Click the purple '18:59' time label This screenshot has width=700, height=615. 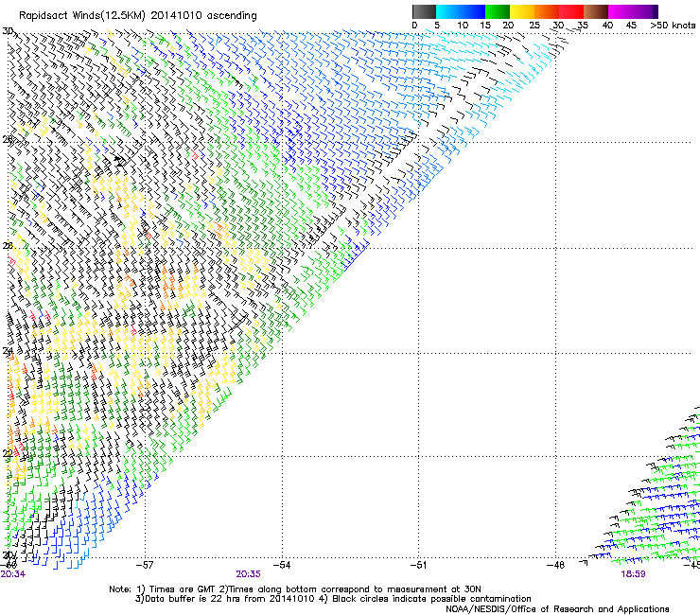pos(633,574)
